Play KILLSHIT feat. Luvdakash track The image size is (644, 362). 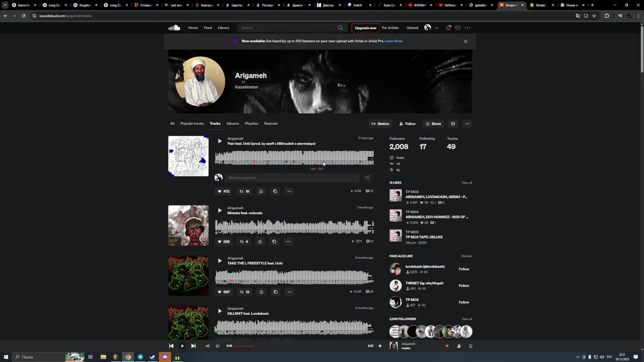coord(219,311)
